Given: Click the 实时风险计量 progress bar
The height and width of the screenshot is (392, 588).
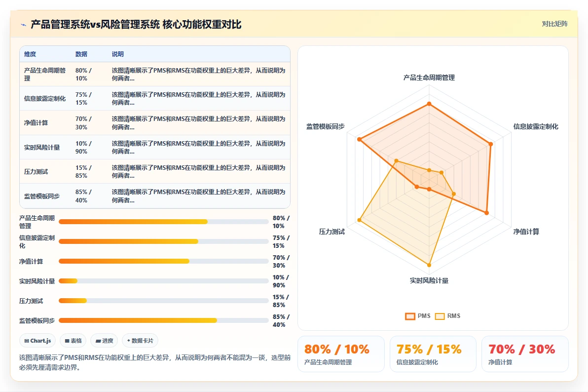Looking at the screenshot, I should [x=163, y=281].
